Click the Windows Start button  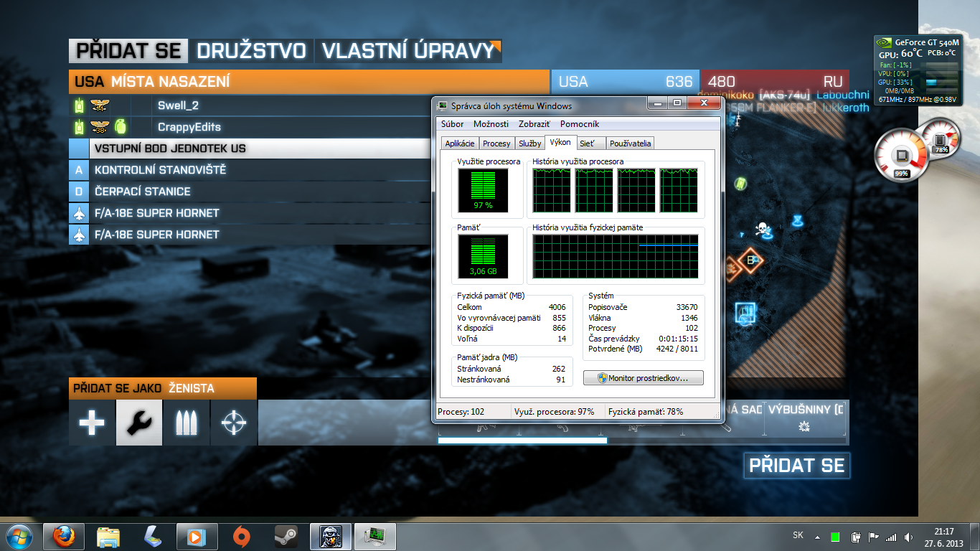point(19,536)
